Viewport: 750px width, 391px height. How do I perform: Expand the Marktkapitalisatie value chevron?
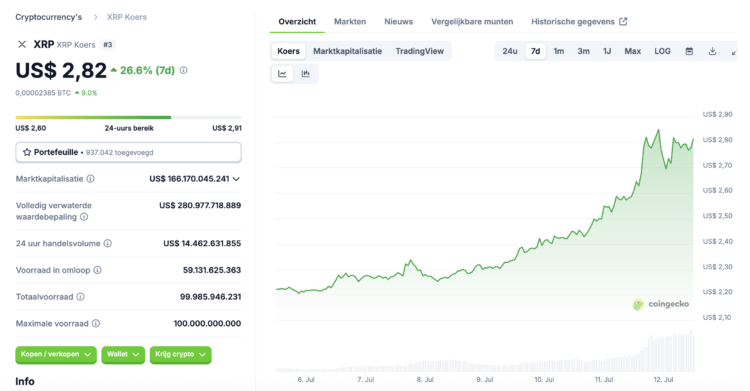tap(236, 179)
